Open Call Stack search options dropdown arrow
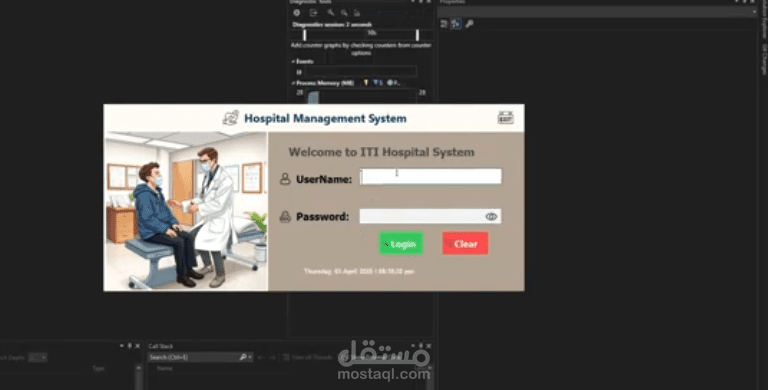This screenshot has height=390, width=768. 250,357
